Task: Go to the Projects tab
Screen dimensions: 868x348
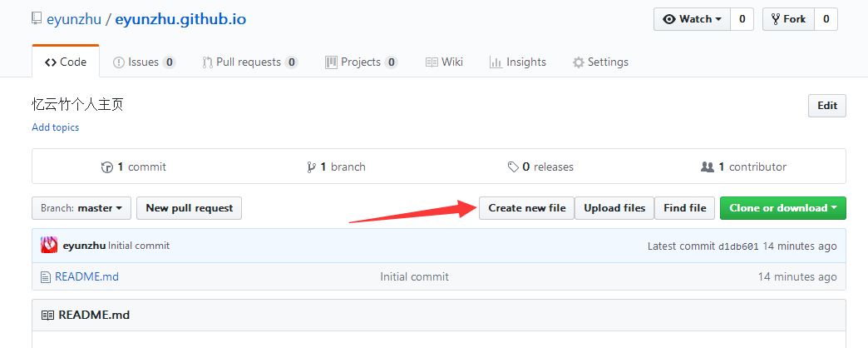Action: 361,62
